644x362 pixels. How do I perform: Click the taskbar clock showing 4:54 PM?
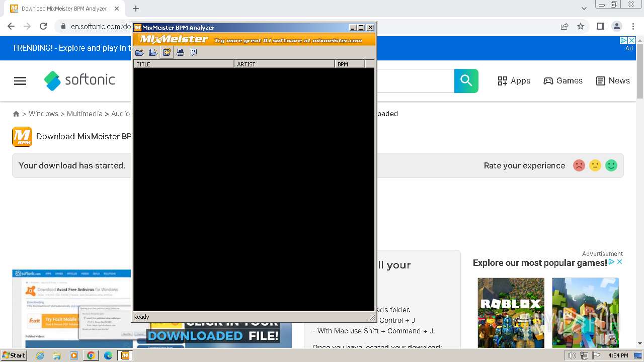click(618, 355)
